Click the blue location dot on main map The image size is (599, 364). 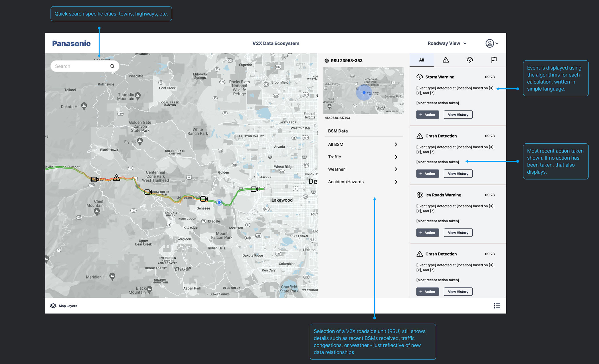coord(219,202)
